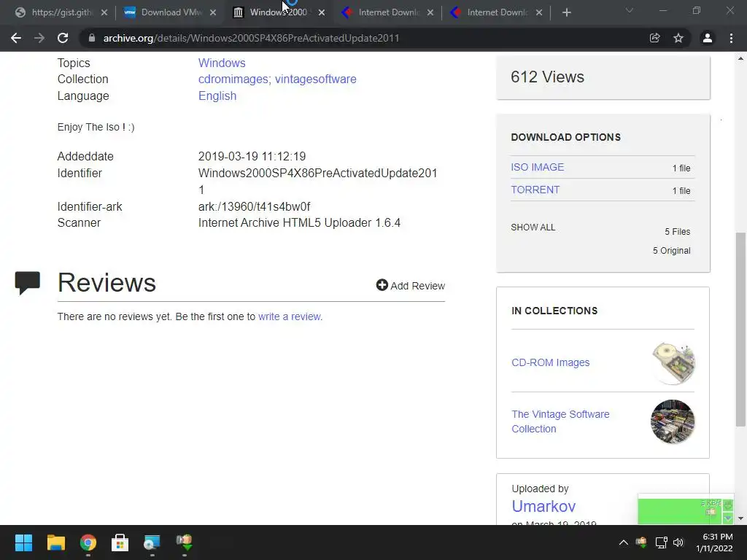Click the page vertical scrollbar
This screenshot has height=560, width=747.
(x=740, y=329)
